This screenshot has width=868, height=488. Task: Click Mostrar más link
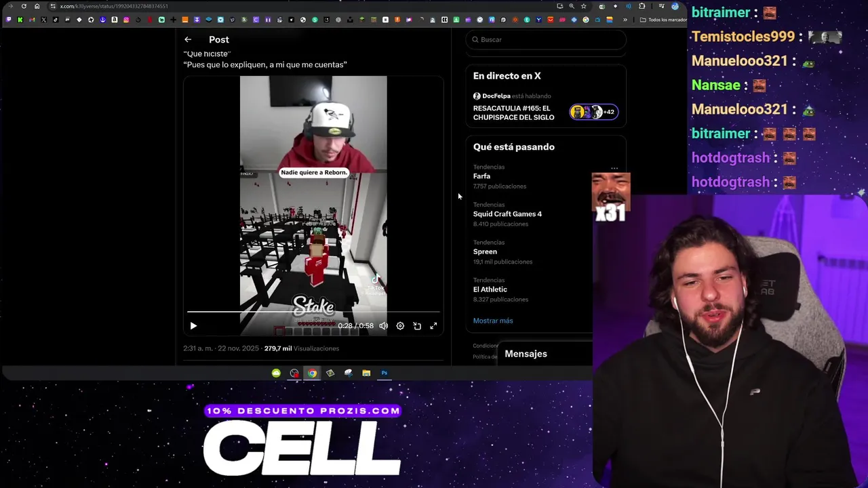click(x=493, y=321)
